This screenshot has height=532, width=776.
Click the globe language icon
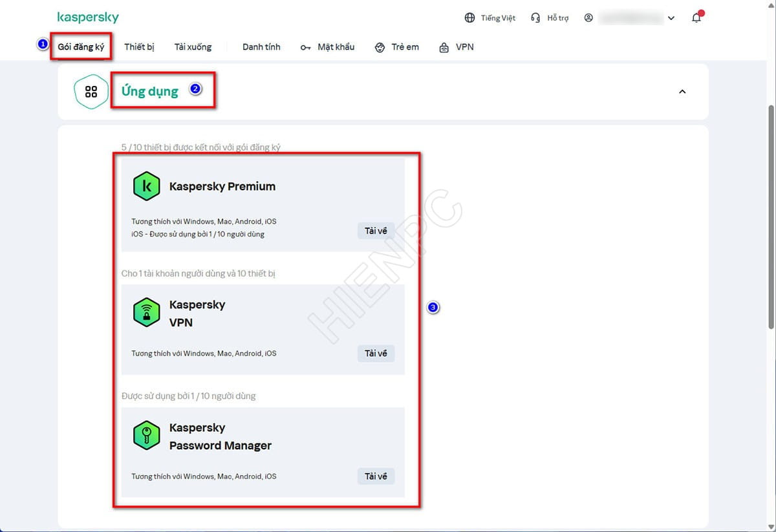pos(470,18)
